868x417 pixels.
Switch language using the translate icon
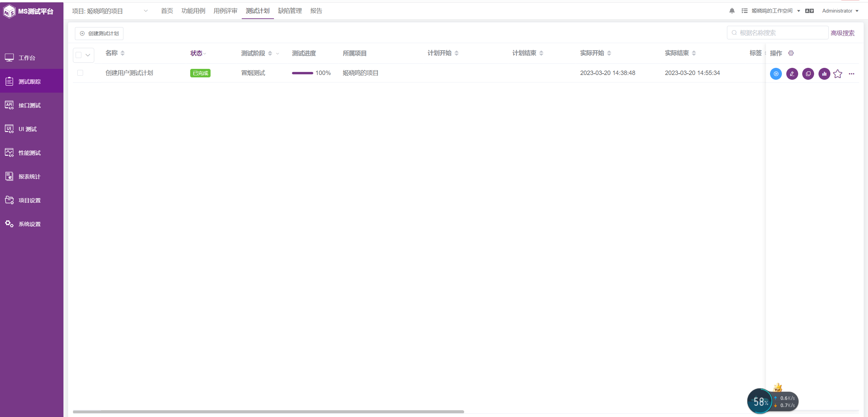tap(810, 11)
